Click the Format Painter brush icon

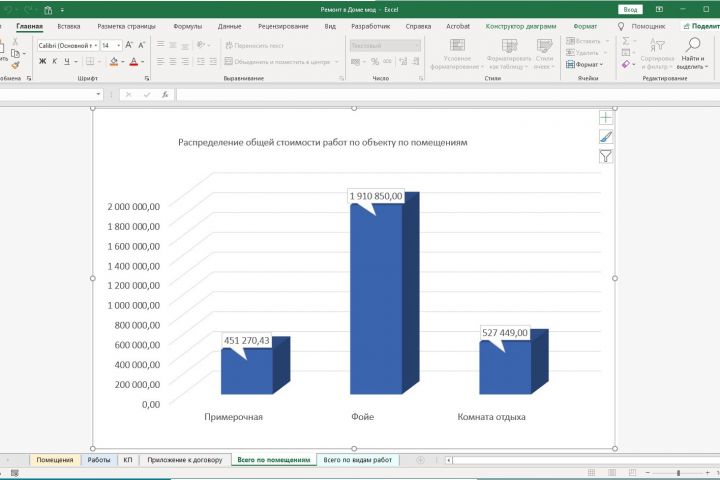pos(17,63)
